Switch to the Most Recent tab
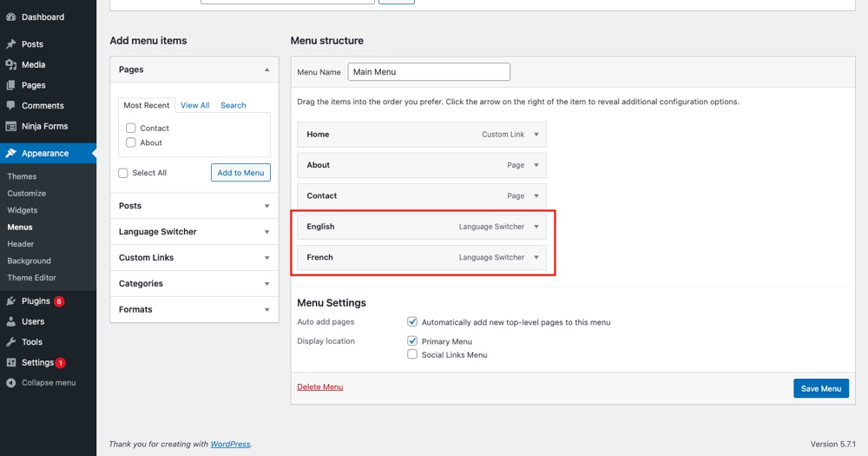Image resolution: width=868 pixels, height=456 pixels. (x=147, y=105)
